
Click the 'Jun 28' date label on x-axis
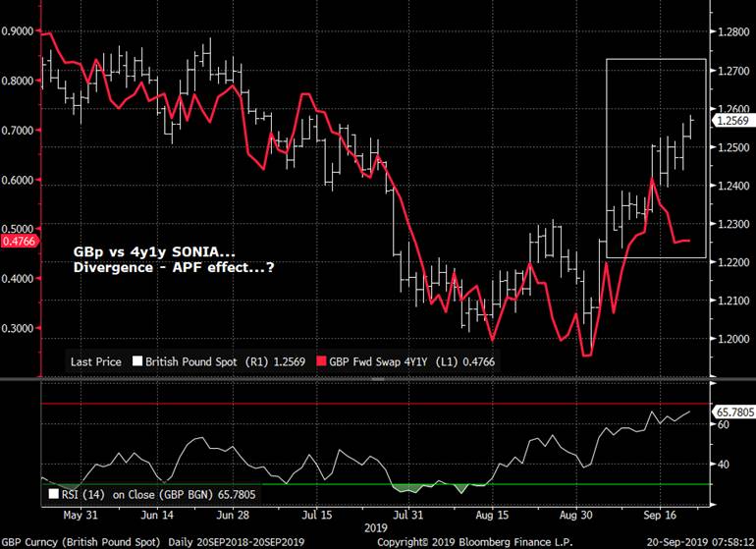click(x=233, y=516)
